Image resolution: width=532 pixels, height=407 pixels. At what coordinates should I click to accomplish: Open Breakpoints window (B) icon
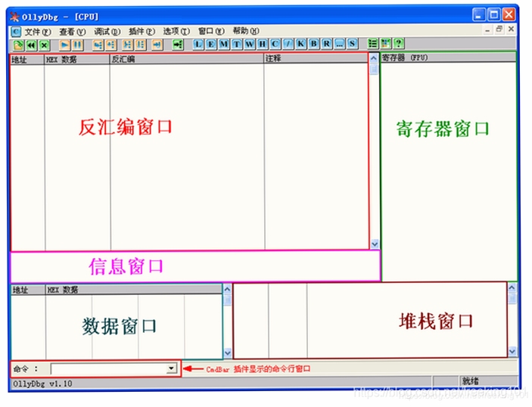click(314, 44)
